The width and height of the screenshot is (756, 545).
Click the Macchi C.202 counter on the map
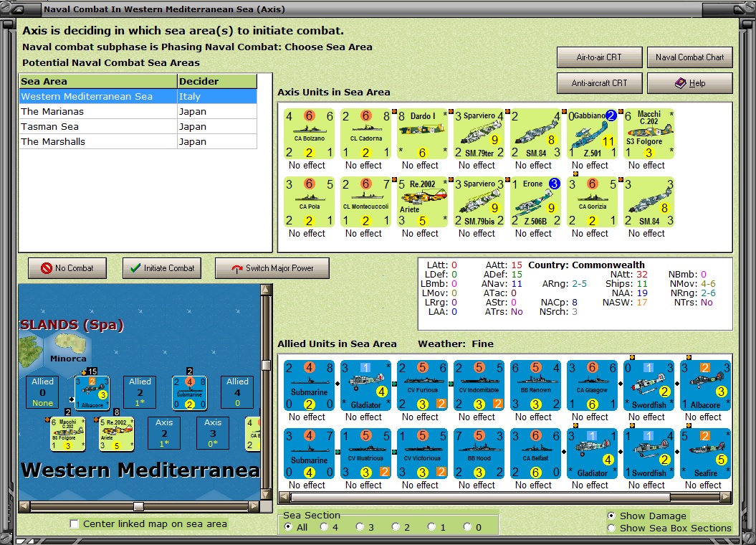(x=67, y=434)
